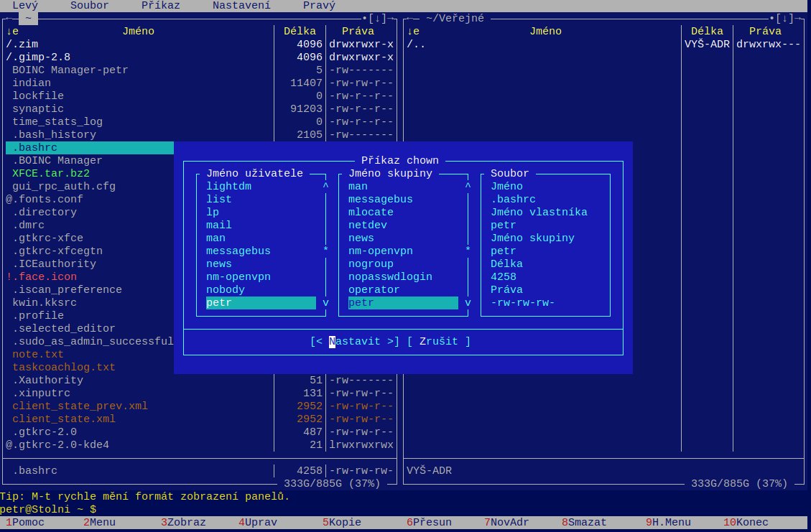
Task: Click right panel Jméno column header
Action: pyautogui.click(x=545, y=31)
